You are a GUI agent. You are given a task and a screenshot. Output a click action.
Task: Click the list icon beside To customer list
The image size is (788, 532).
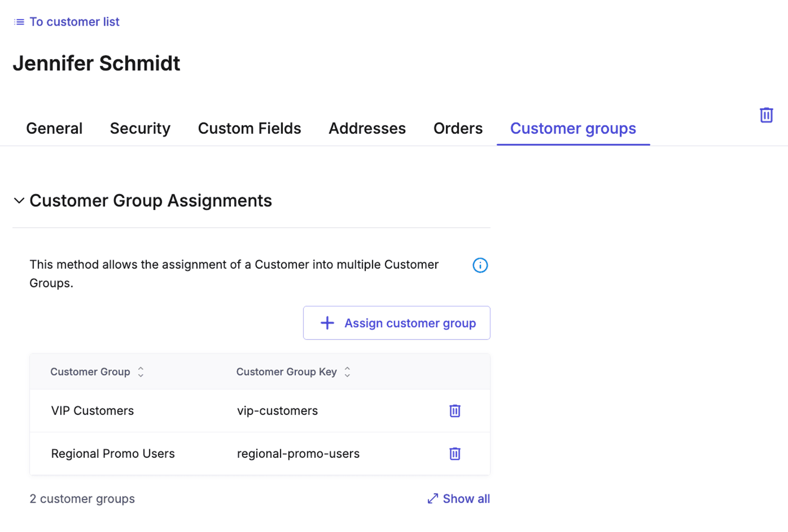tap(19, 21)
